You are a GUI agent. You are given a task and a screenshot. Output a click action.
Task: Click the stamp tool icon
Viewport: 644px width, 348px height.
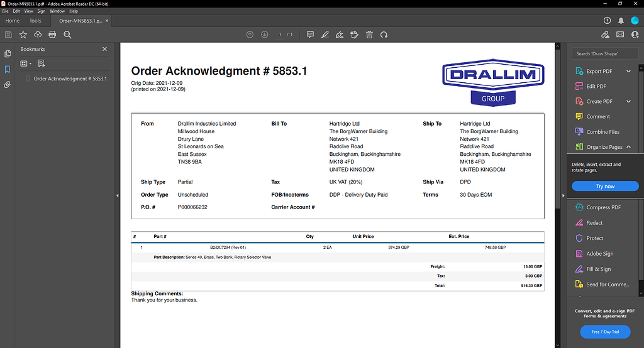[355, 35]
